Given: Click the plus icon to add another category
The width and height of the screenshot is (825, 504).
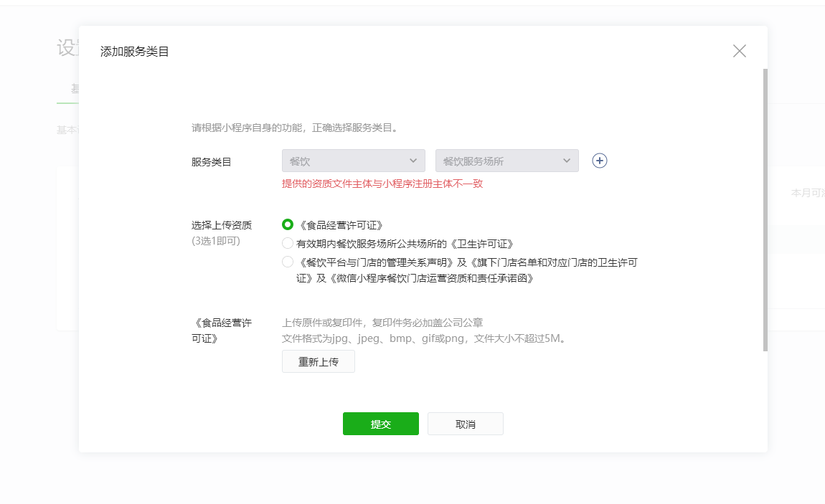Looking at the screenshot, I should coord(600,161).
